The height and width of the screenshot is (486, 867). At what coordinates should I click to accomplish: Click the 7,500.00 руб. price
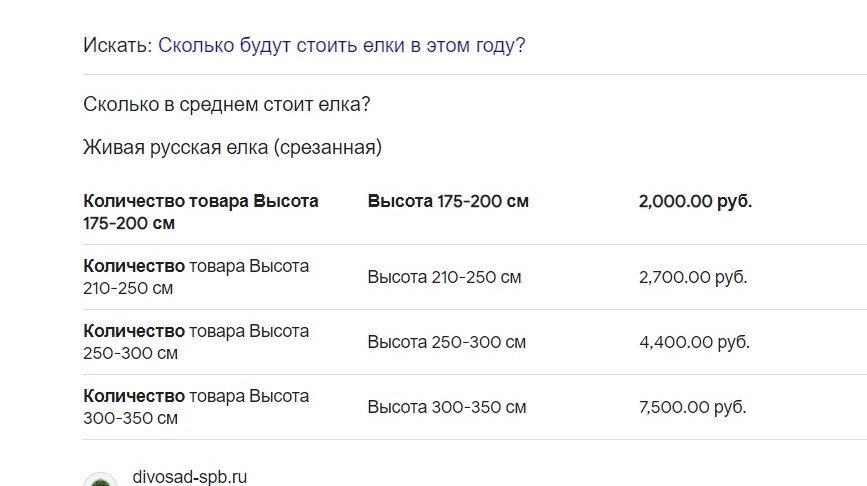pos(692,407)
